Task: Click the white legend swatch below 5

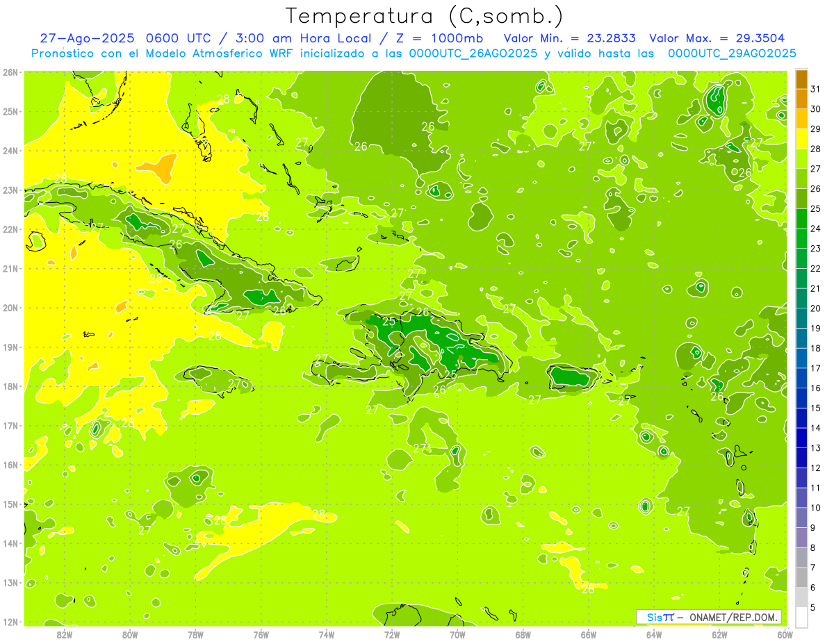Action: (801, 616)
